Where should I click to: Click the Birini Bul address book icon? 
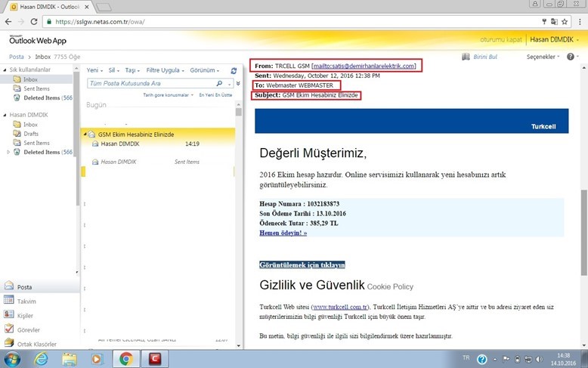[466, 57]
